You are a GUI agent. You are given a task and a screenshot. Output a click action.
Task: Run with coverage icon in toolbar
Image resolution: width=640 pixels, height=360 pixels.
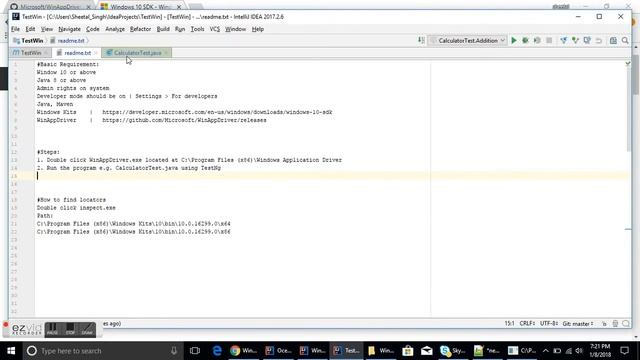pyautogui.click(x=537, y=40)
